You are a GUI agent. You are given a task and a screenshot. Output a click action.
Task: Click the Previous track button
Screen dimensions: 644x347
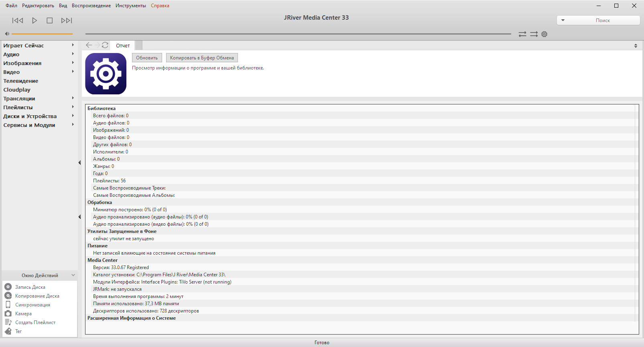[x=18, y=20]
